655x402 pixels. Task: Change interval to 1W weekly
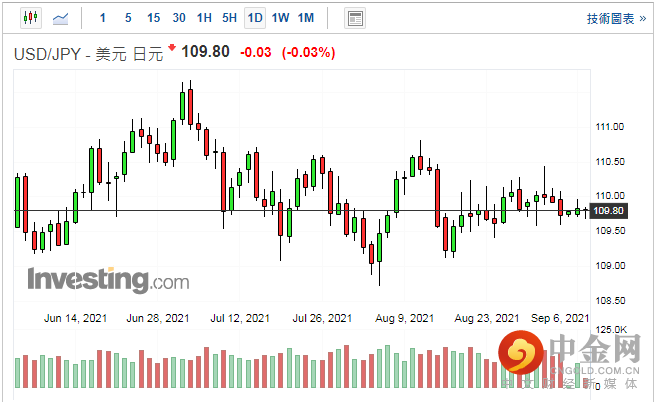(280, 18)
